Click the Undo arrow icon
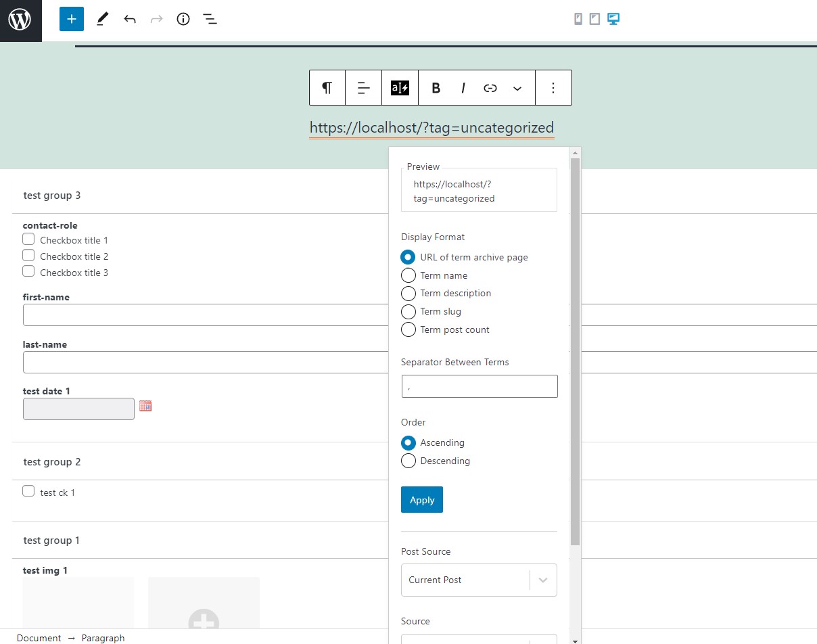The height and width of the screenshot is (644, 817). [130, 20]
